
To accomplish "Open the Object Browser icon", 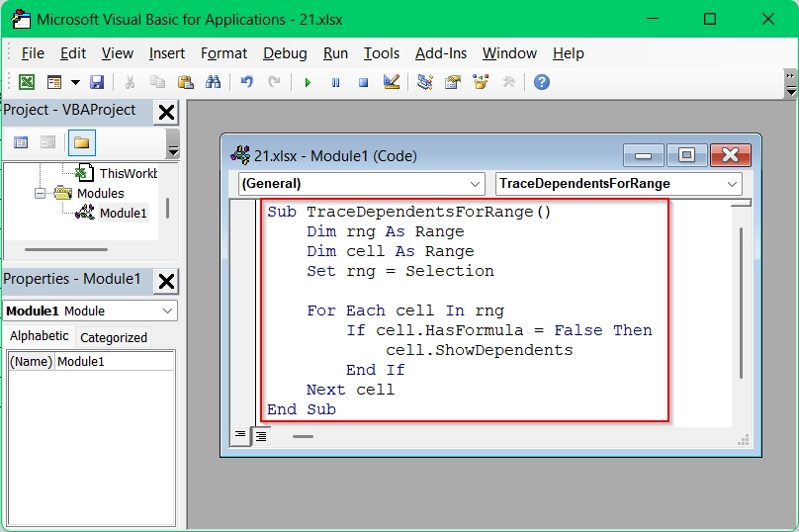I will click(x=481, y=82).
